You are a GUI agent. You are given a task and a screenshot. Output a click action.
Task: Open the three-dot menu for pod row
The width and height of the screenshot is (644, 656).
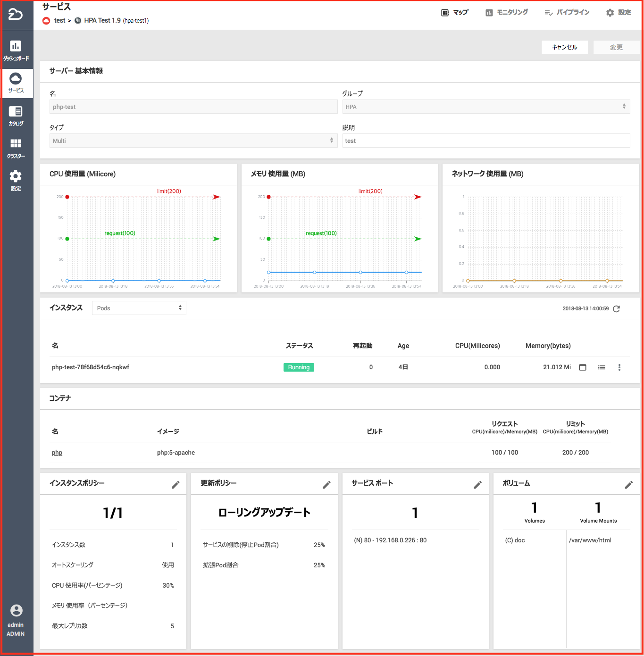click(619, 367)
